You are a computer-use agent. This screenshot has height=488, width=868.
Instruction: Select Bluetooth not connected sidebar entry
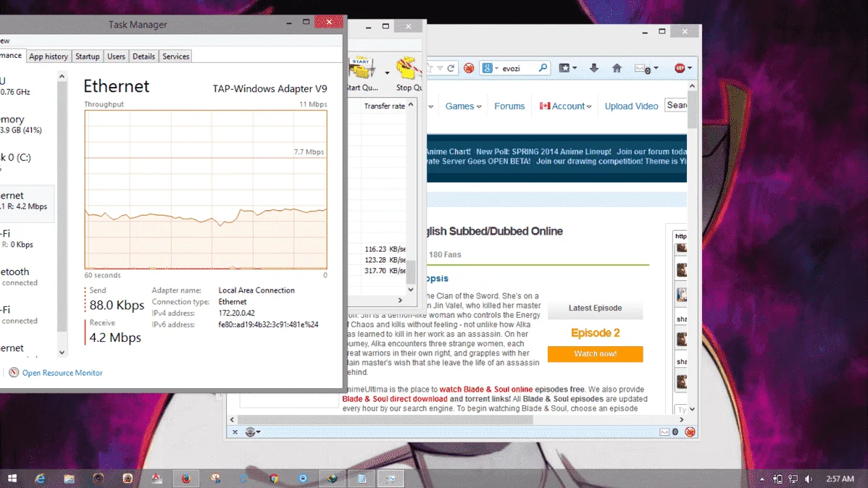point(27,277)
